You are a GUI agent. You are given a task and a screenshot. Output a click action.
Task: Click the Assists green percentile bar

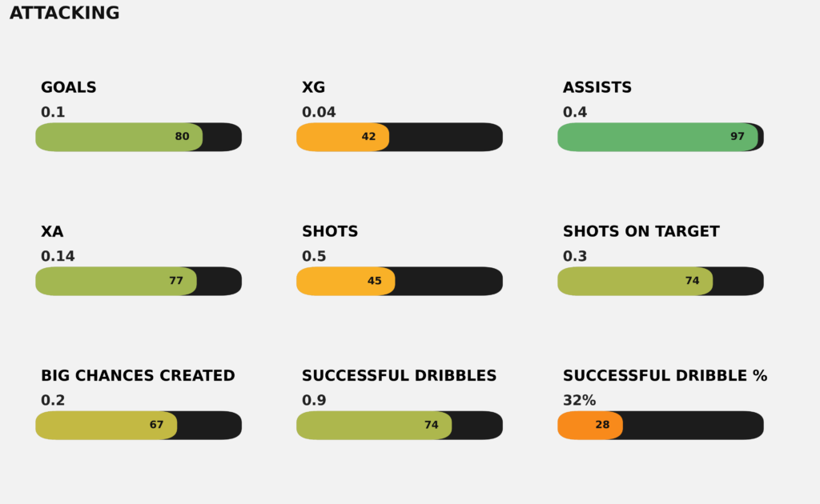click(x=657, y=137)
